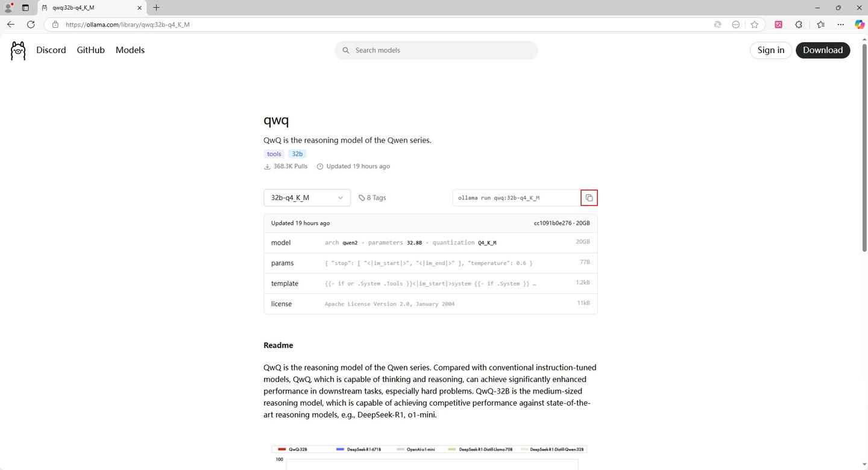The image size is (868, 470).
Task: Open the Models page
Action: (130, 50)
